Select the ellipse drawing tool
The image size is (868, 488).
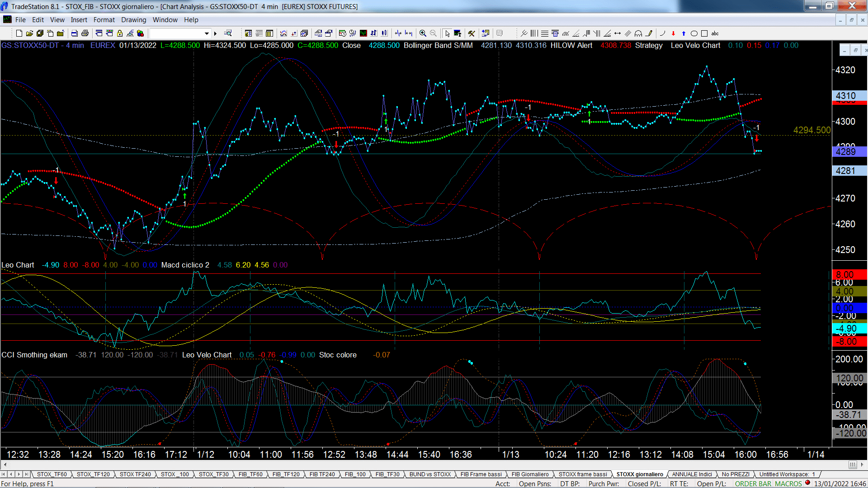point(694,33)
